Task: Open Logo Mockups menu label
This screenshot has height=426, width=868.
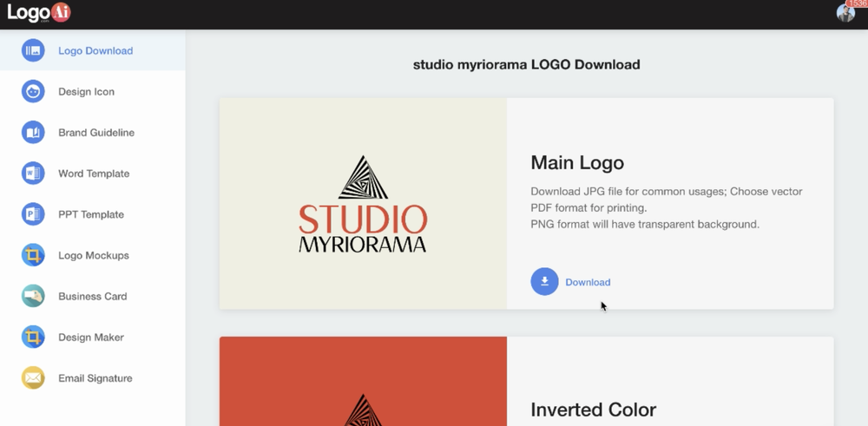Action: [x=94, y=256]
